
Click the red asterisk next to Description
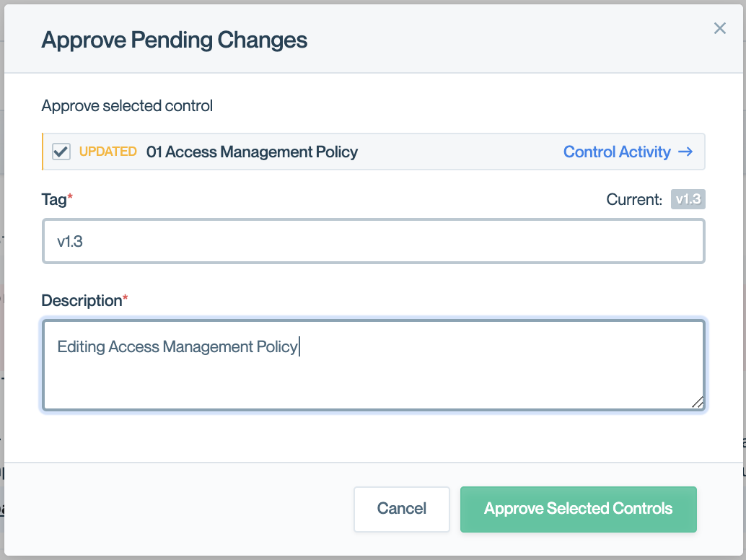pos(126,297)
